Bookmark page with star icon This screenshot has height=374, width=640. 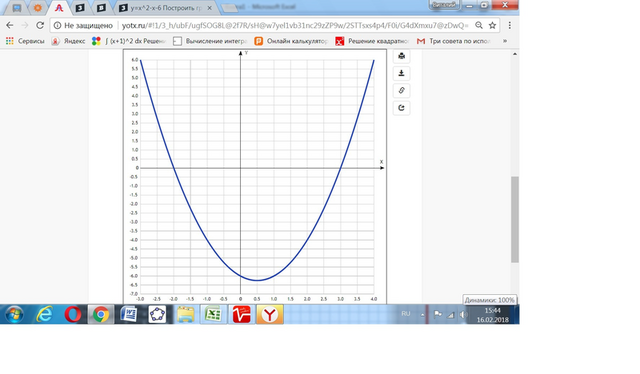tap(493, 25)
